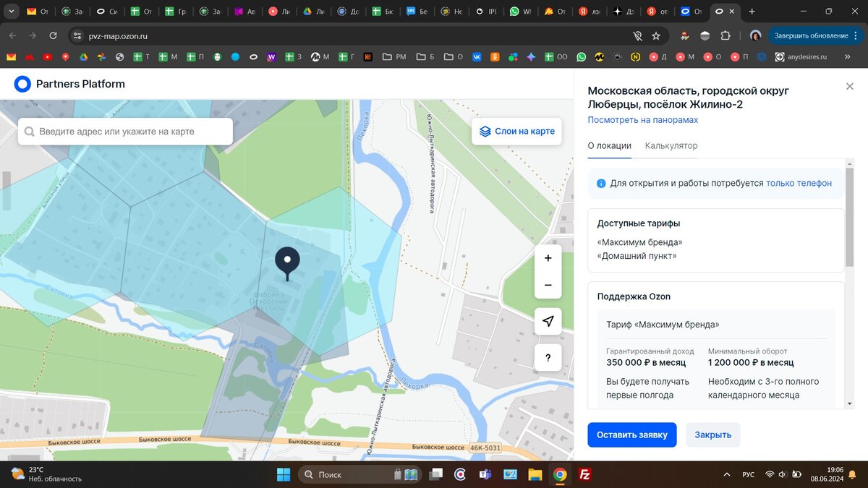Image resolution: width=868 pixels, height=488 pixels.
Task: Open the YouTube bookmark icon
Action: click(x=47, y=56)
